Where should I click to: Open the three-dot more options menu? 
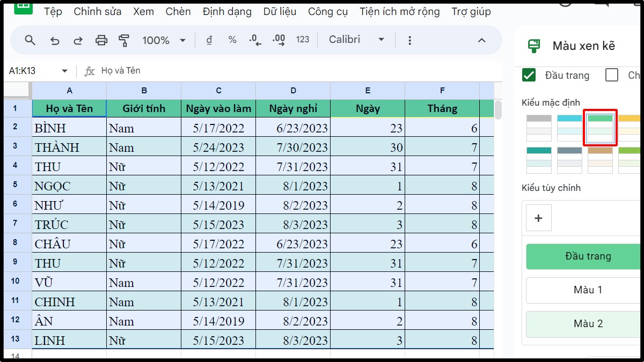410,40
